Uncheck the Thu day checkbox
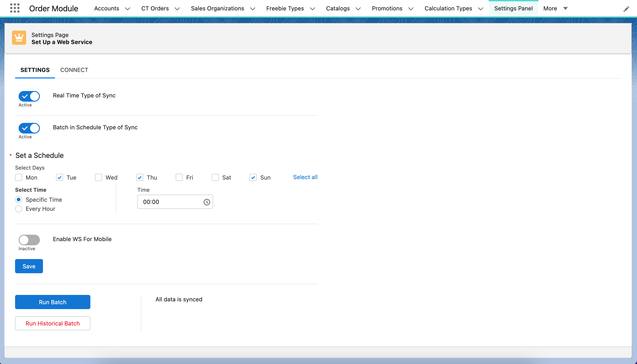This screenshot has height=364, width=637. pos(140,177)
